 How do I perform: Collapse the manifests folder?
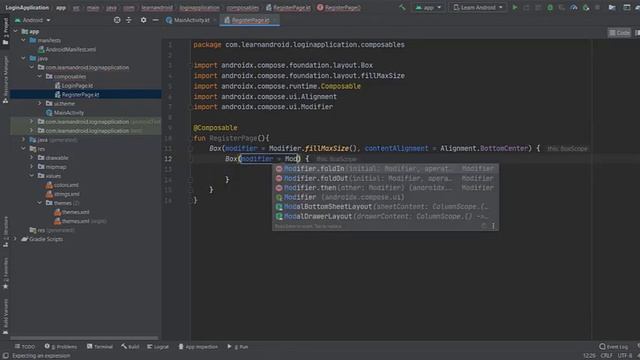(x=23, y=40)
